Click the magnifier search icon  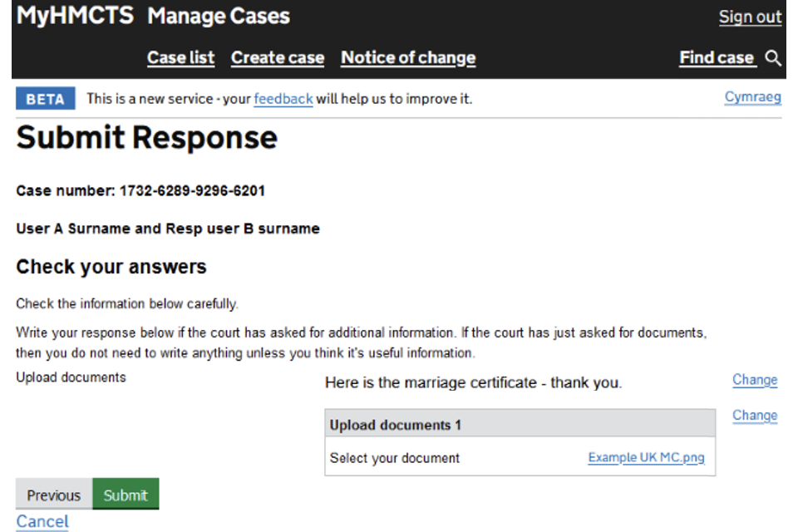pyautogui.click(x=773, y=58)
